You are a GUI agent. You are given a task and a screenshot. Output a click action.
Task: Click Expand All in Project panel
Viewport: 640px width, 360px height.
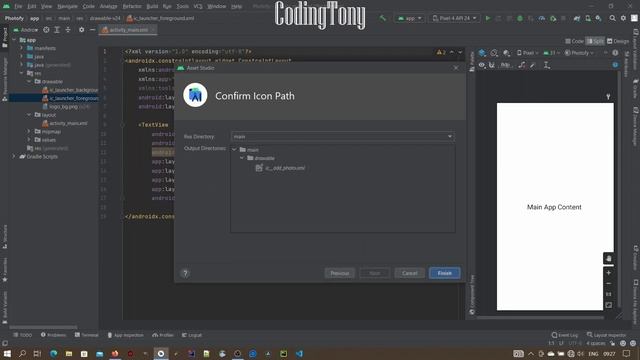[57, 30]
